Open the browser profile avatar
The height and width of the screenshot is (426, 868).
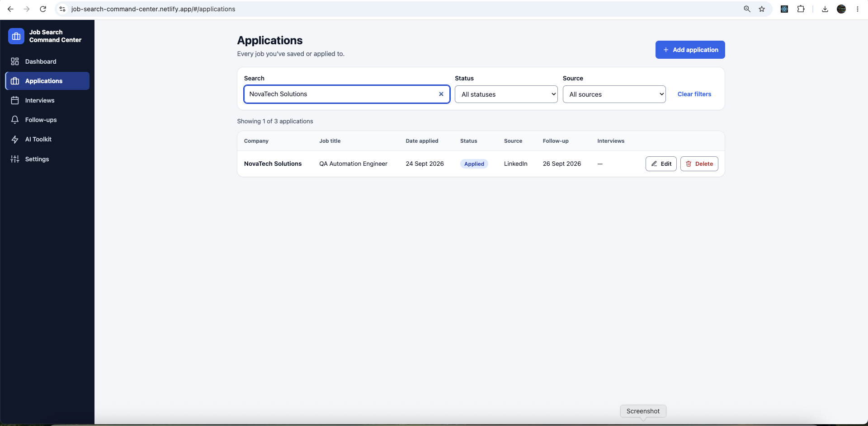point(841,9)
